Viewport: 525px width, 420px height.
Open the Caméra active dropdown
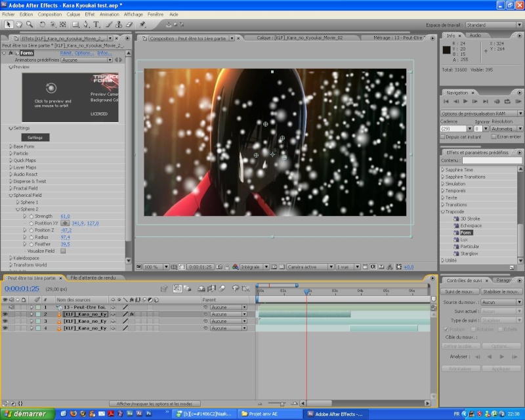[310, 267]
